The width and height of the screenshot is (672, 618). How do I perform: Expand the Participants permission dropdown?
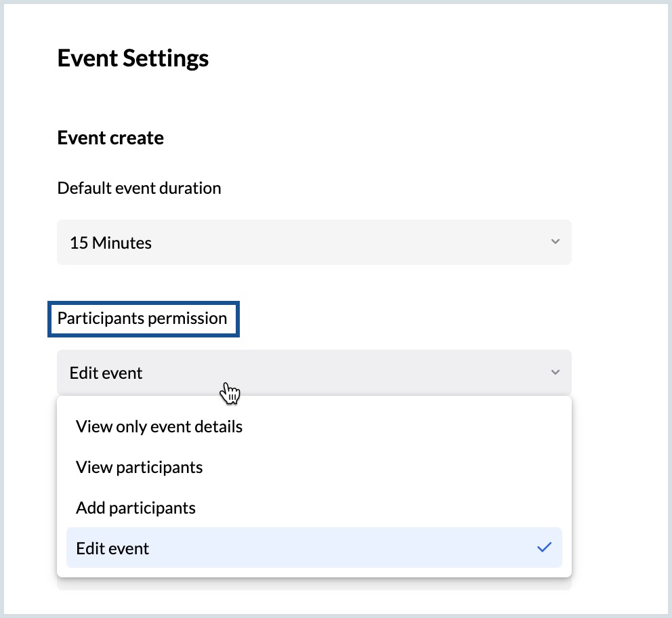point(314,373)
